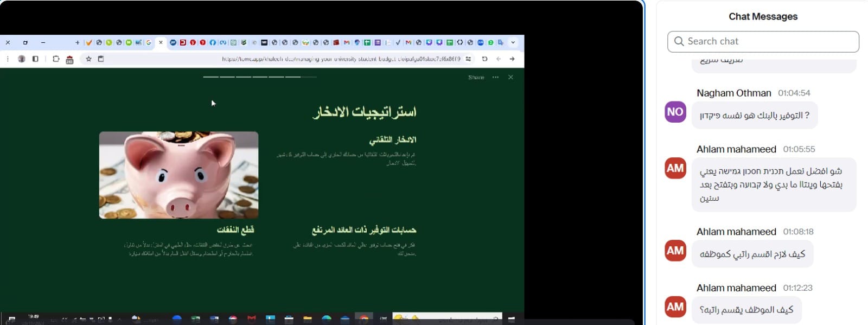
Task: Click the first segment of the slide progress bar
Action: pyautogui.click(x=210, y=77)
